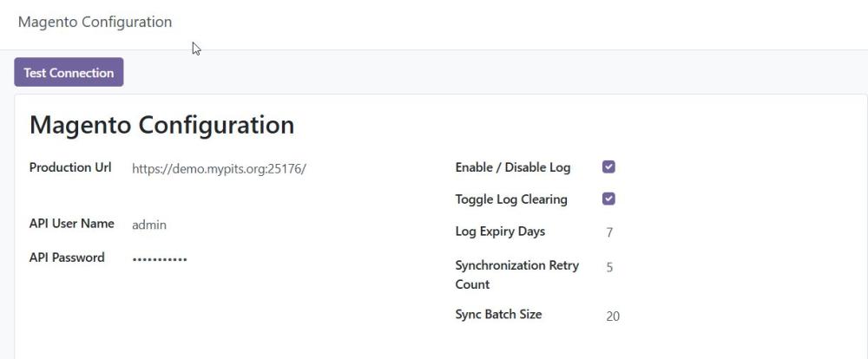Click the Test Connection button
This screenshot has width=868, height=359.
coord(69,73)
